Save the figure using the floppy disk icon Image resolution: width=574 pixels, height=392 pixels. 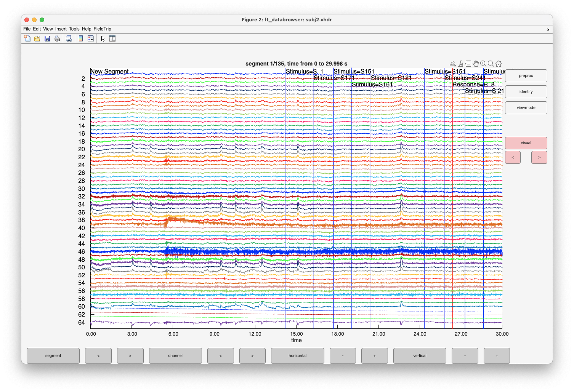coord(47,38)
